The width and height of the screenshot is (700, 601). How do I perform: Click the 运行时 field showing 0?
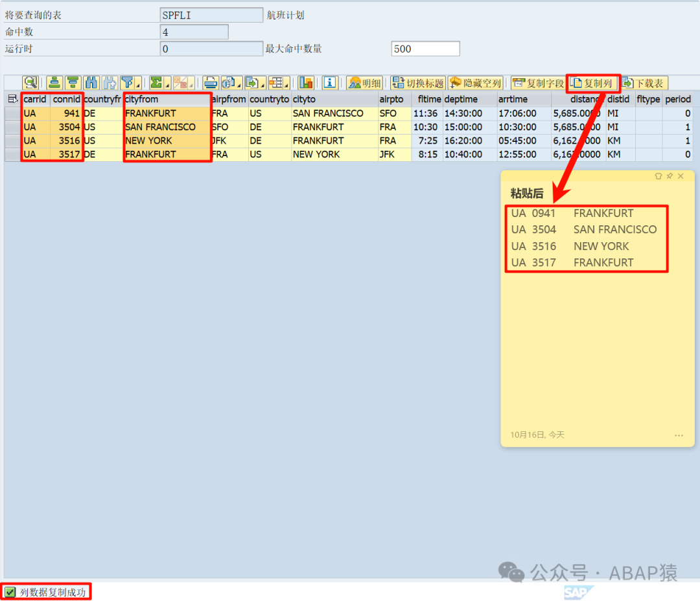[x=211, y=49]
